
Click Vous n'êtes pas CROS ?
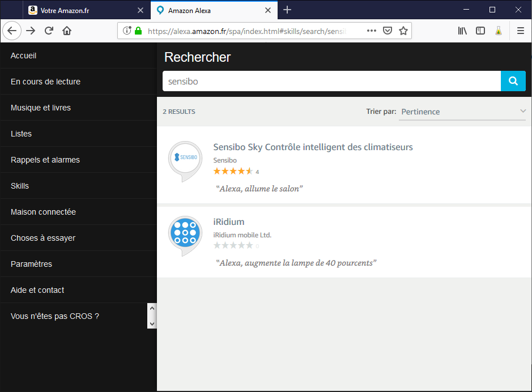tap(54, 316)
